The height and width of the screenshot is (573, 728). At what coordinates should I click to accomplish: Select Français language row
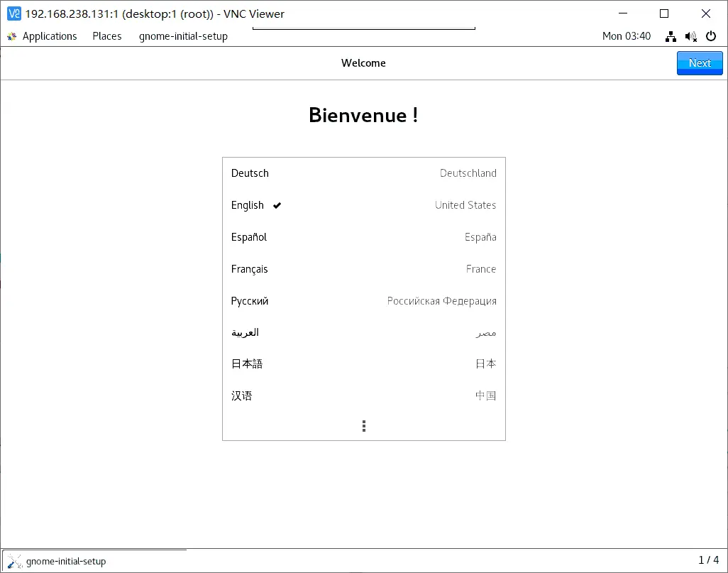363,269
